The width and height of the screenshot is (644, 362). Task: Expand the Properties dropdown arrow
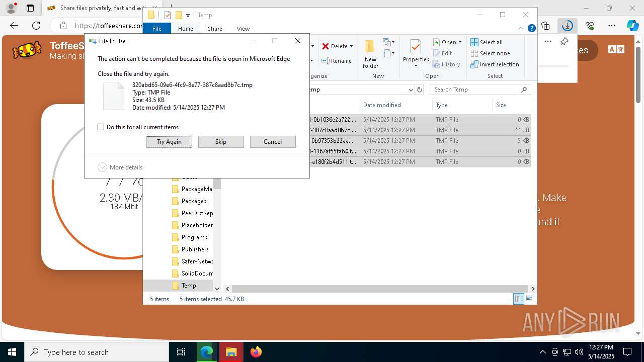[416, 66]
